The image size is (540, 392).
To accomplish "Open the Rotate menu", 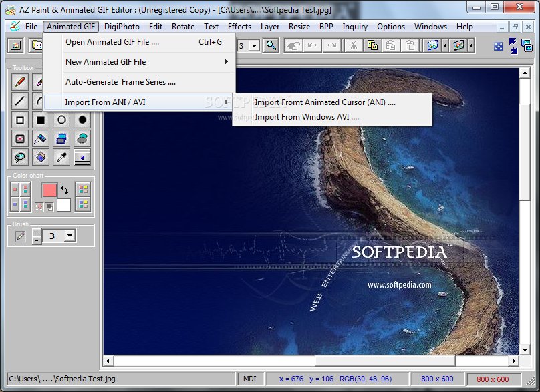I will pyautogui.click(x=183, y=27).
